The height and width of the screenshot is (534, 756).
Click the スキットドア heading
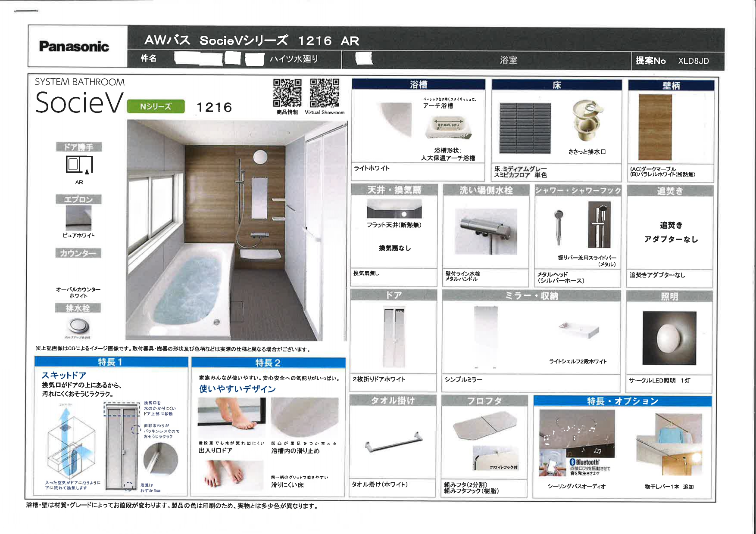point(64,375)
